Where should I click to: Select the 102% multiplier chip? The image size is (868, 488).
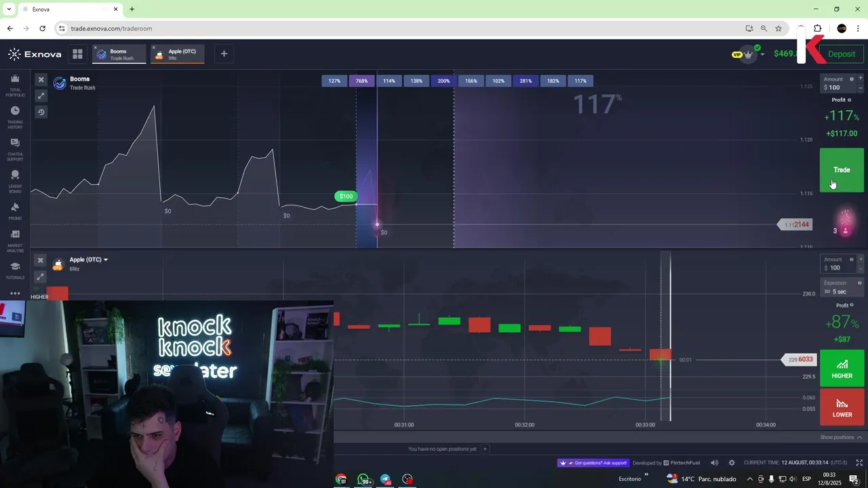498,81
